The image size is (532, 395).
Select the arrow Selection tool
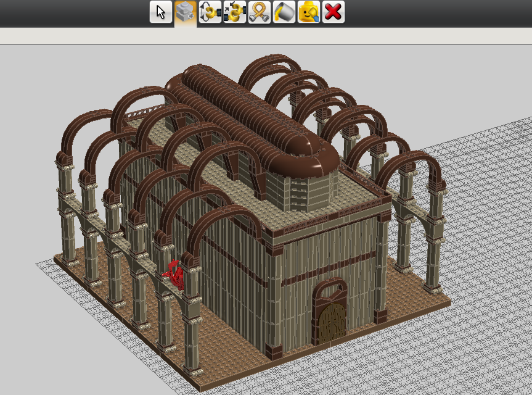[x=161, y=12]
